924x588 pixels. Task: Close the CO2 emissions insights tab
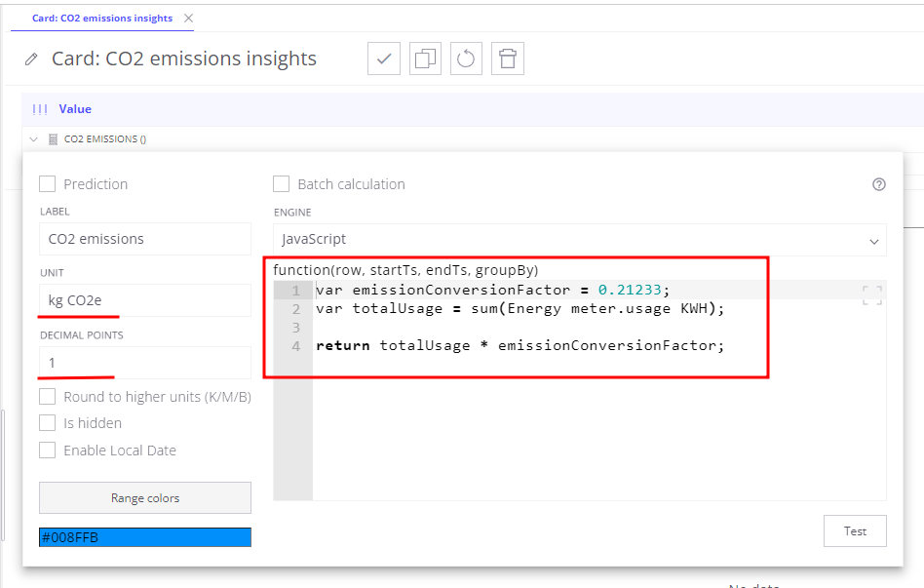pos(188,19)
